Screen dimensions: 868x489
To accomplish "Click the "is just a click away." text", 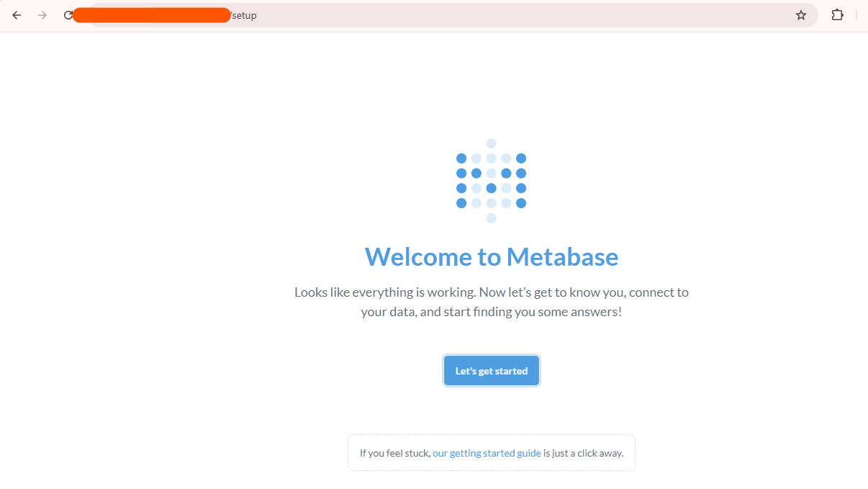I will point(584,453).
